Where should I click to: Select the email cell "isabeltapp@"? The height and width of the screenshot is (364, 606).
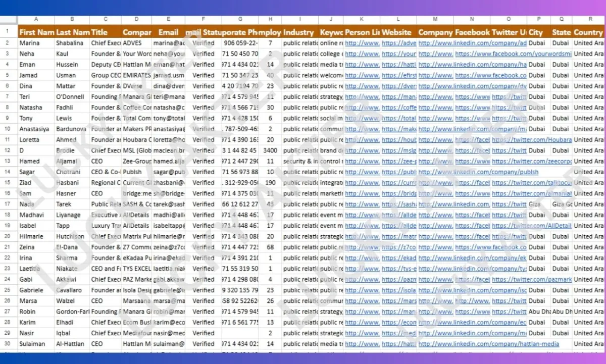[169, 226]
